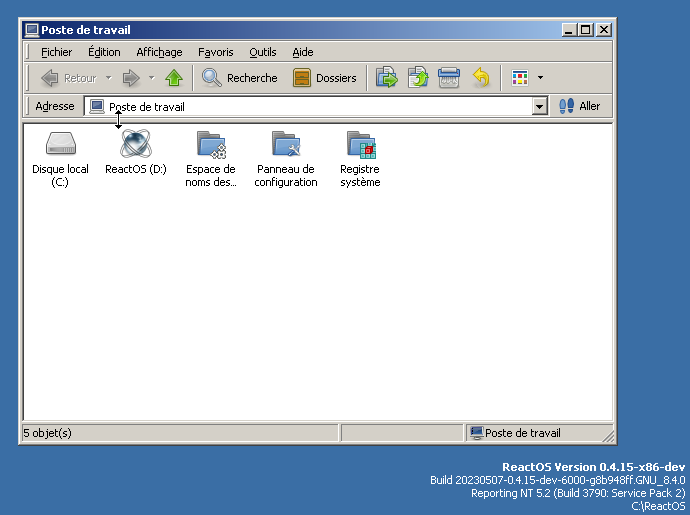690x515 pixels.
Task: Open the Favoris menu
Action: coord(215,52)
